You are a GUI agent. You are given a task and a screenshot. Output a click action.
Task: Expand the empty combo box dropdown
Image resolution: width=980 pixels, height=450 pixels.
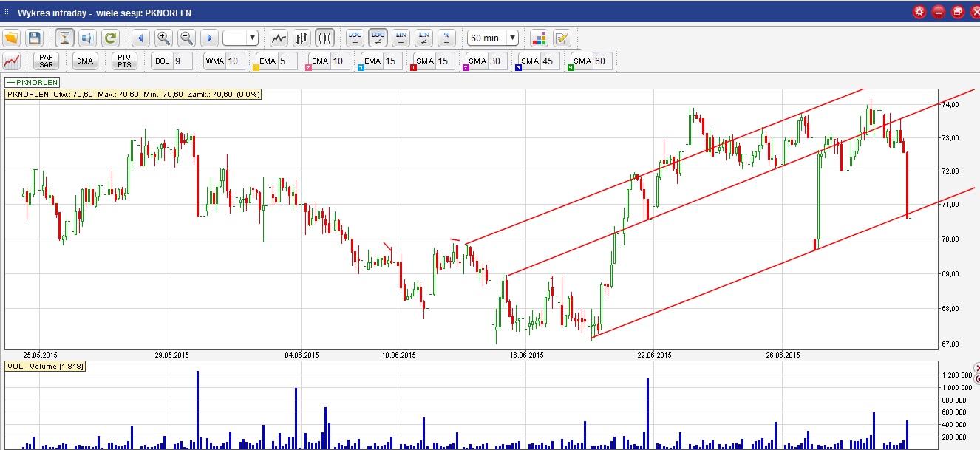(x=252, y=38)
